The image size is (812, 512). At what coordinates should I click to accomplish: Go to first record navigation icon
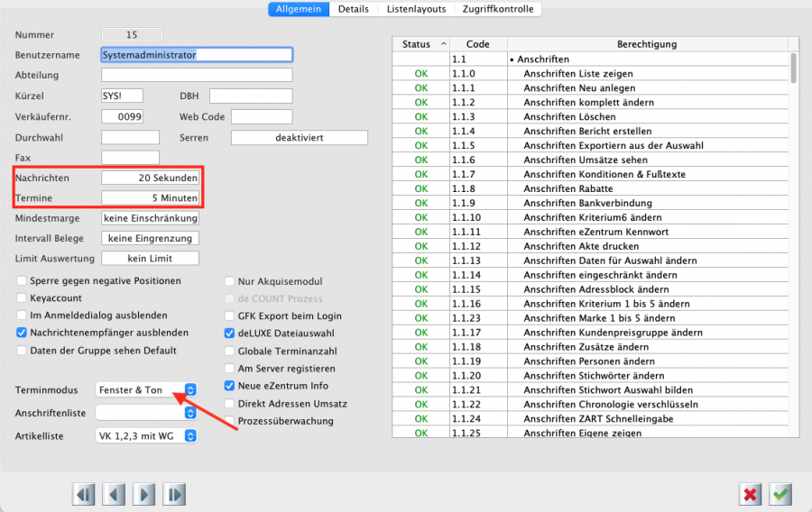pos(84,494)
